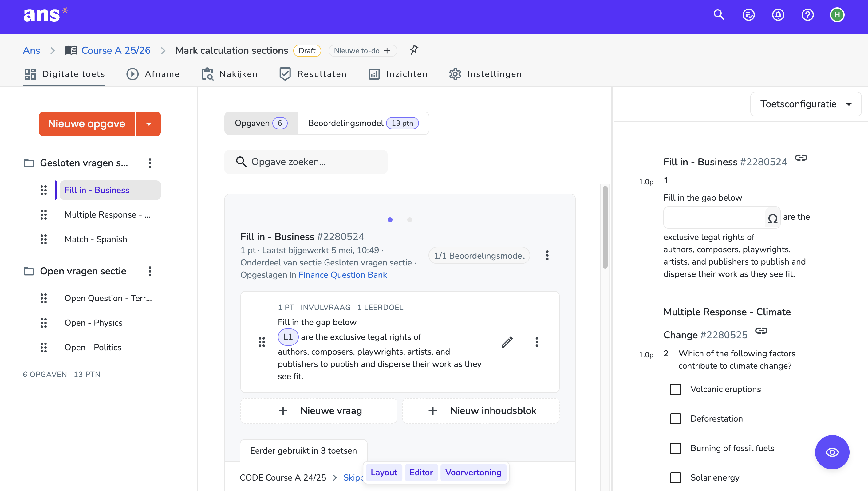
Task: Check the Burning of fossil fuels option
Action: pyautogui.click(x=675, y=448)
